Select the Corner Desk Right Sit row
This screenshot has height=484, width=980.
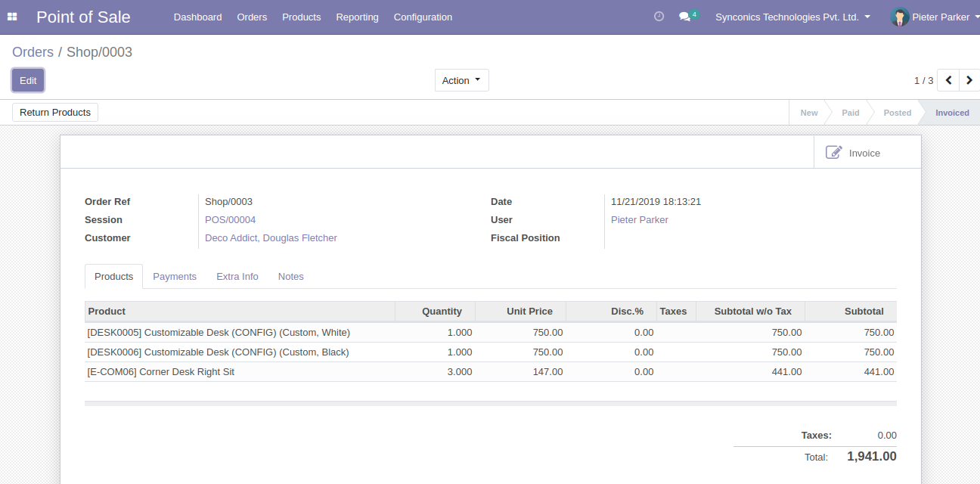click(161, 372)
